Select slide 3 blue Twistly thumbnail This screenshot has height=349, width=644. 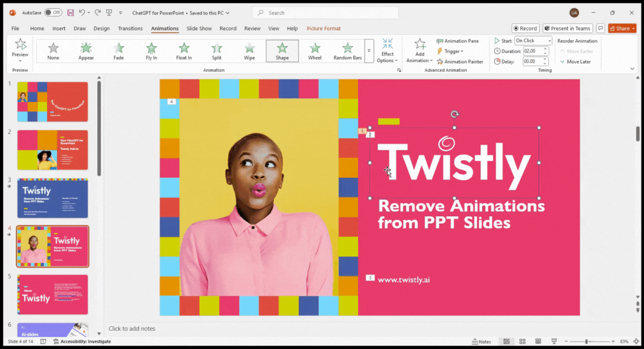[x=52, y=198]
